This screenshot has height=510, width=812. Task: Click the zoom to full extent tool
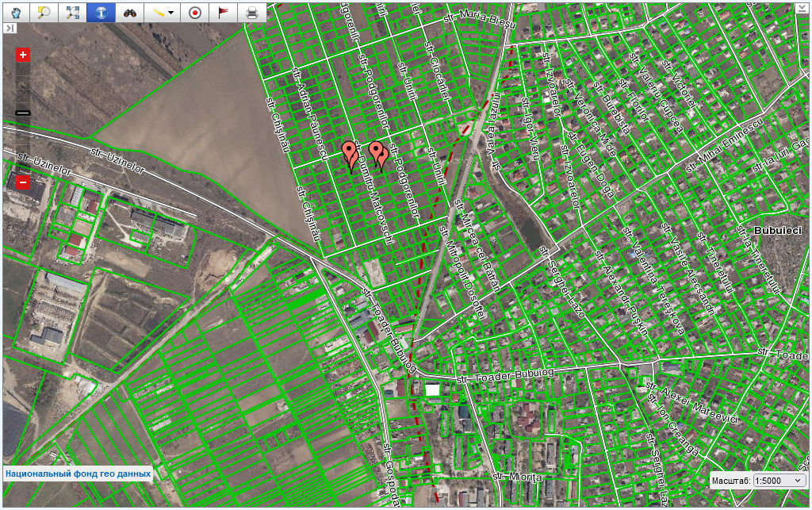point(73,13)
